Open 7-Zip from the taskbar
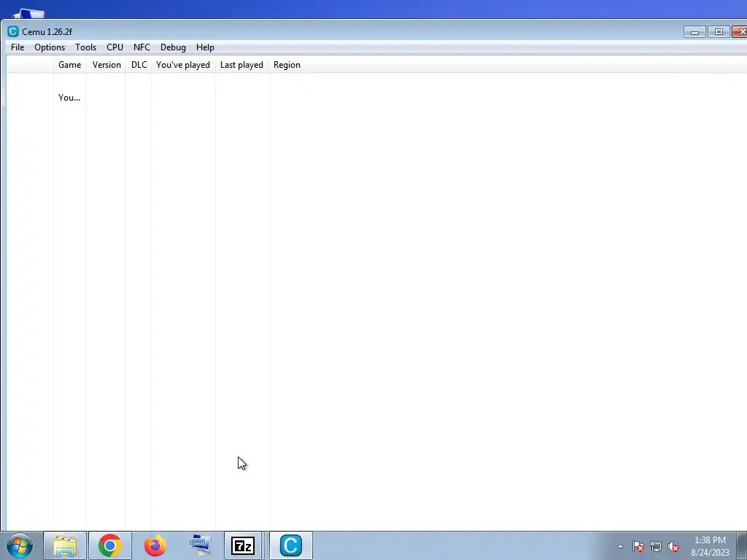This screenshot has width=747, height=560. click(x=243, y=545)
